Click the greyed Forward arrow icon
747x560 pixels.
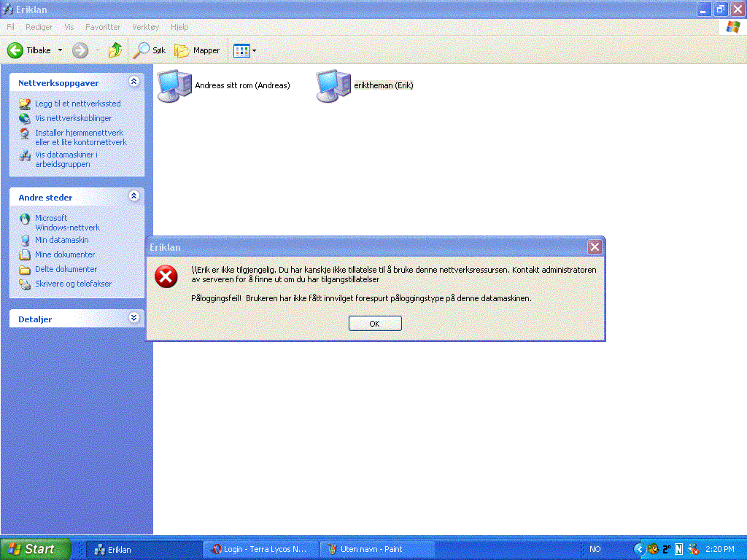pyautogui.click(x=80, y=50)
